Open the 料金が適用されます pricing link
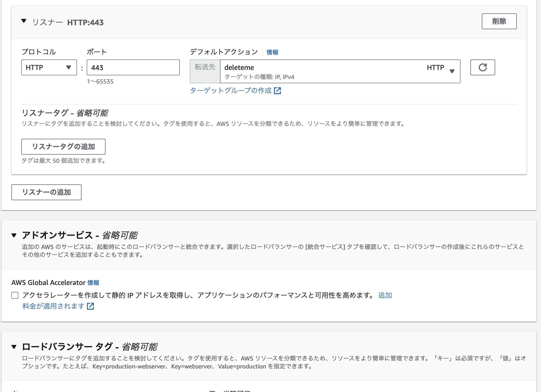Image resolution: width=541 pixels, height=392 pixels. [x=54, y=306]
